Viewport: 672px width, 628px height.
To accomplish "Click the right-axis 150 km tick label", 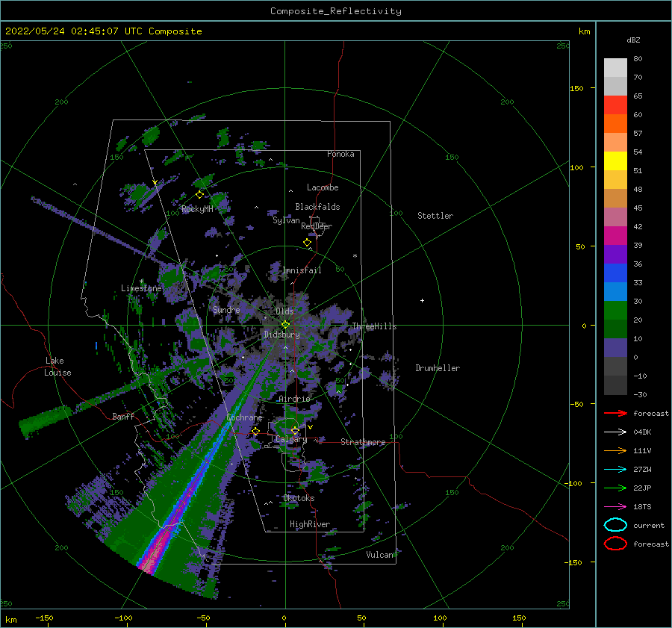I will [576, 88].
